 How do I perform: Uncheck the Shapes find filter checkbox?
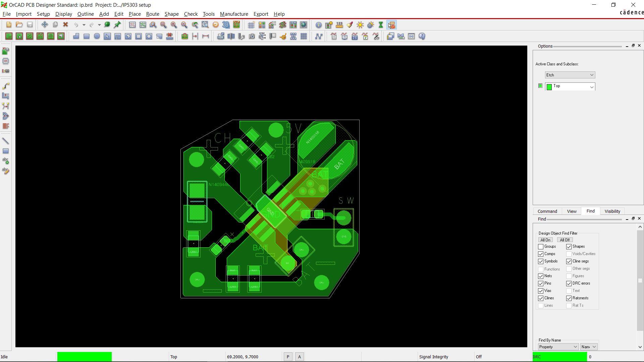click(x=569, y=247)
